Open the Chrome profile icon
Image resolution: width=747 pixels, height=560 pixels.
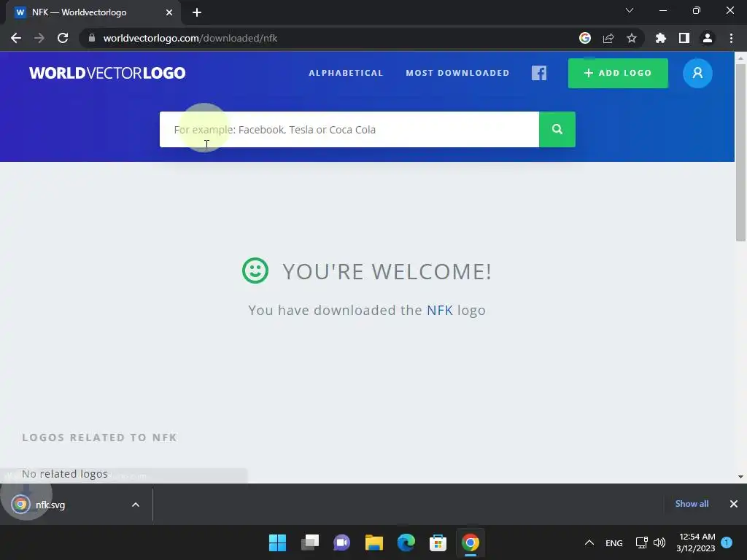pos(708,38)
